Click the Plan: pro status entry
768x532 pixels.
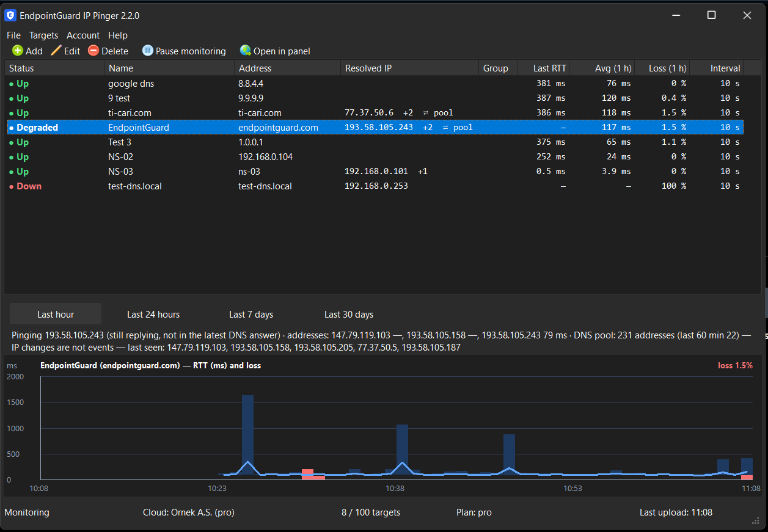[x=474, y=512]
